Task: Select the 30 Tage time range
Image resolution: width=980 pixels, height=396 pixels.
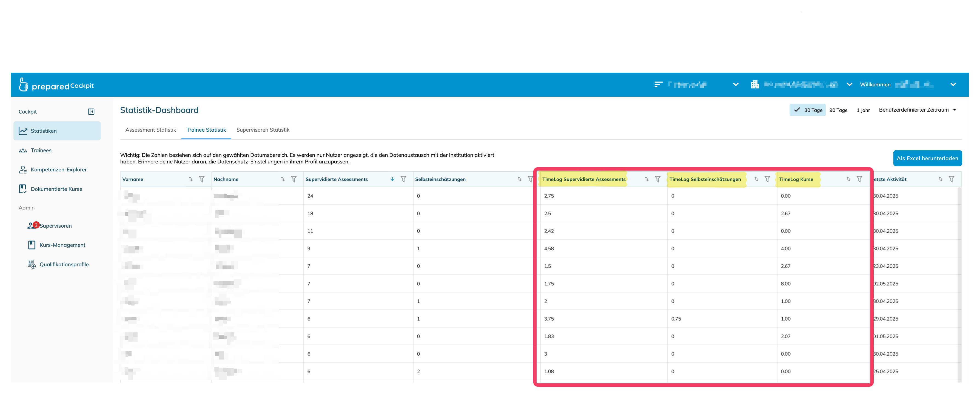Action: [808, 110]
